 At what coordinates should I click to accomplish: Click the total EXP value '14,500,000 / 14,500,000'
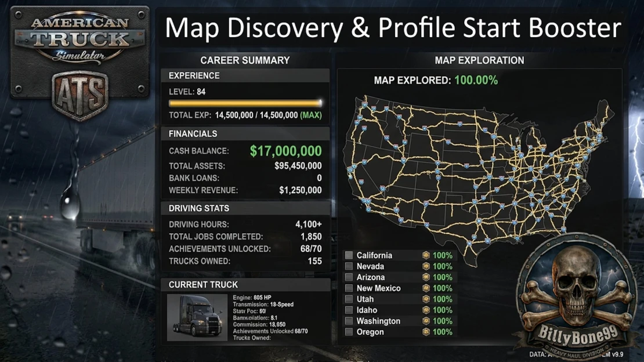[256, 115]
